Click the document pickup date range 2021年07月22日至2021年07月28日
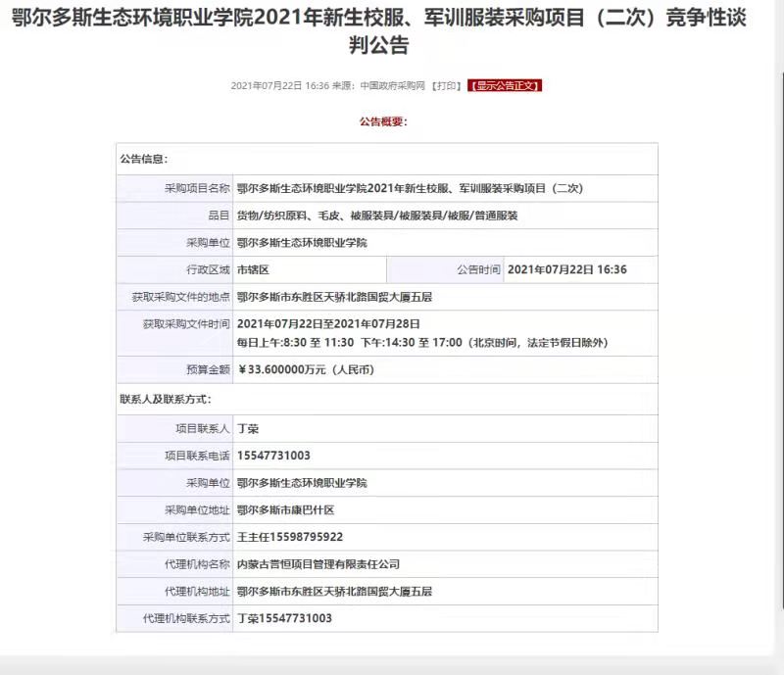This screenshot has height=675, width=784. [x=328, y=323]
